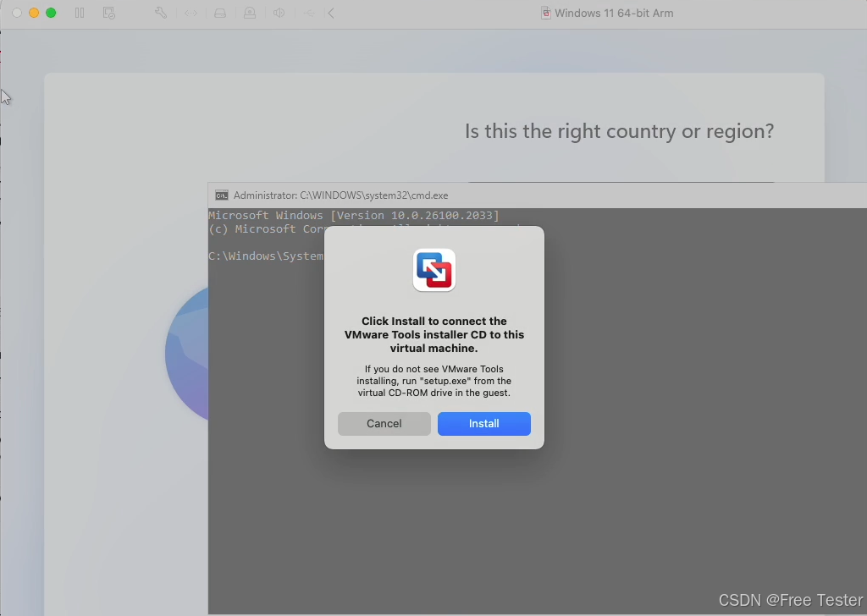
Task: Open the snapshots icon in the toolbar
Action: pos(109,13)
